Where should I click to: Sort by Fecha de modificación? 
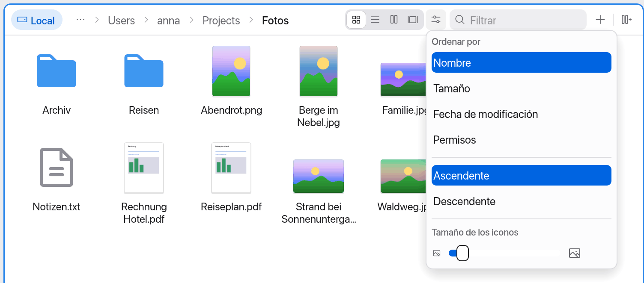pyautogui.click(x=522, y=114)
